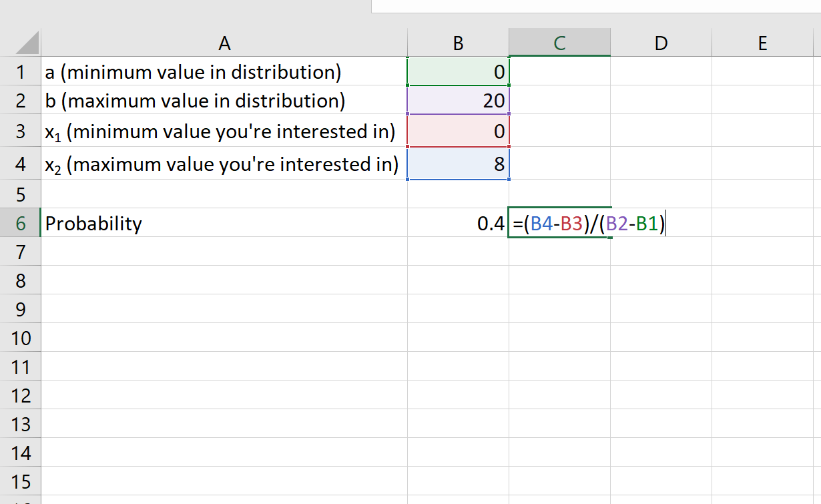Select row 14 header
Viewport: 821px width, 504px height.
tap(21, 453)
